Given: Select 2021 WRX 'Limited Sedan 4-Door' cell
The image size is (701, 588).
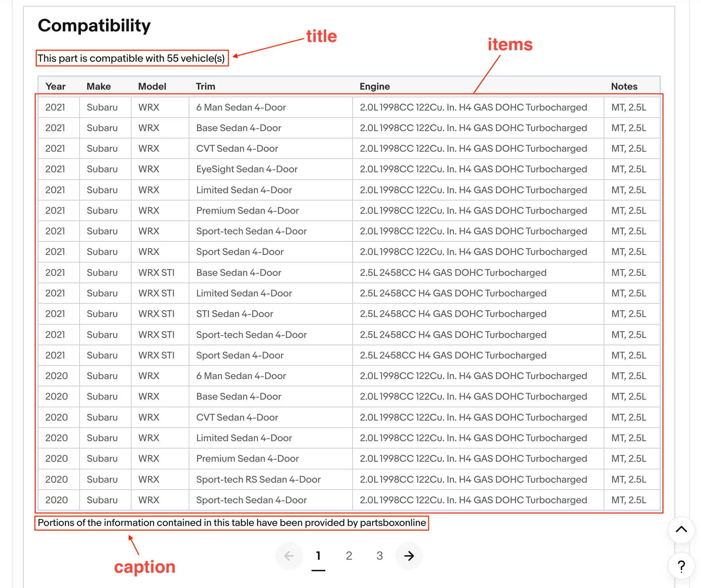Looking at the screenshot, I should coord(271,190).
